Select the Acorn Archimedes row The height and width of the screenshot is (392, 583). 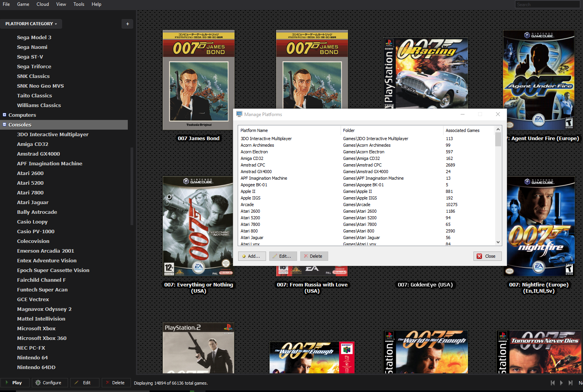click(366, 145)
